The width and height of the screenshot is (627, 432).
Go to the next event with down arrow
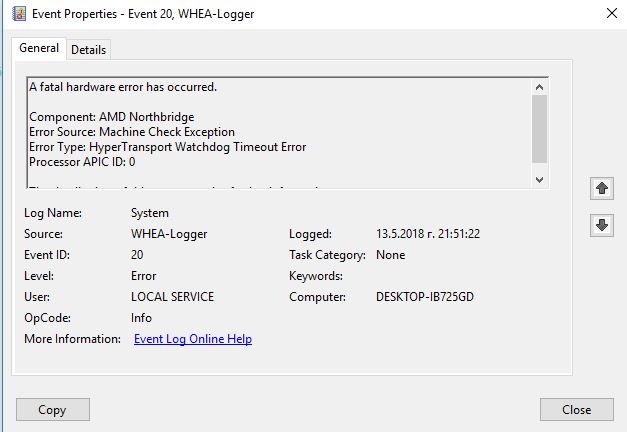tap(602, 225)
